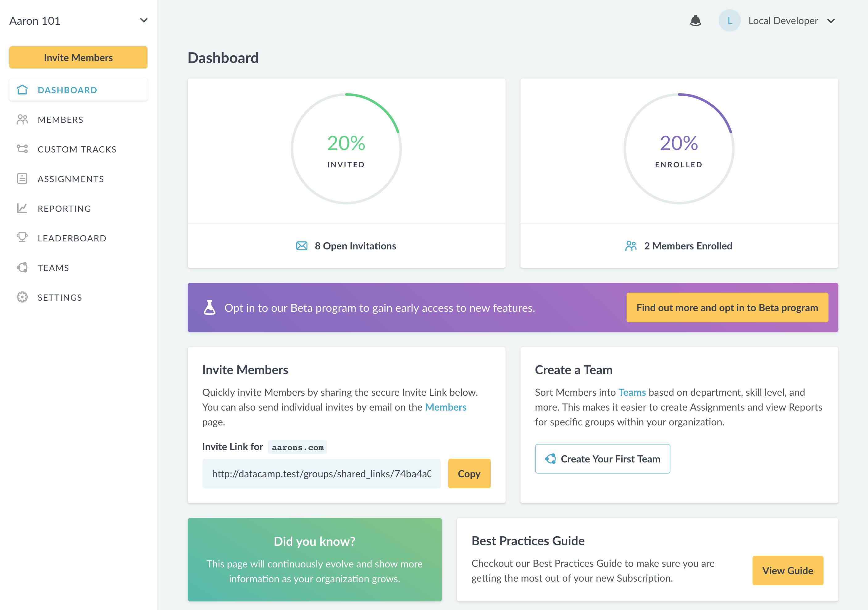Click the Members people icon in sidebar
868x610 pixels.
[22, 119]
